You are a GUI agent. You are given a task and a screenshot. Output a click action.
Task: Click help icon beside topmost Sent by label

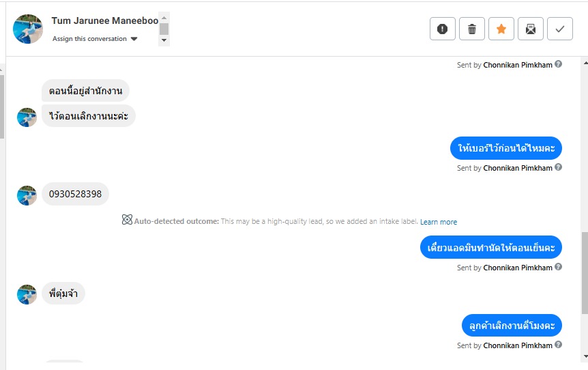click(559, 64)
